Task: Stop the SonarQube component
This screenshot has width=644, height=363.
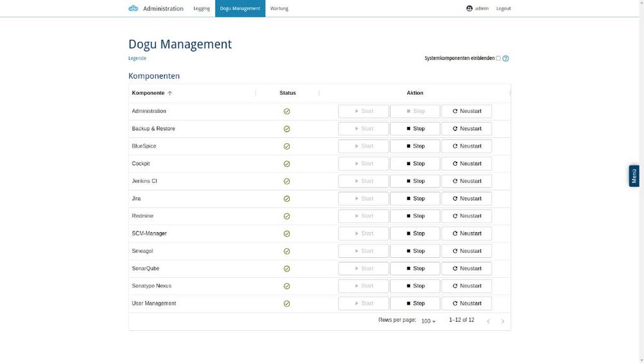Action: click(x=415, y=268)
